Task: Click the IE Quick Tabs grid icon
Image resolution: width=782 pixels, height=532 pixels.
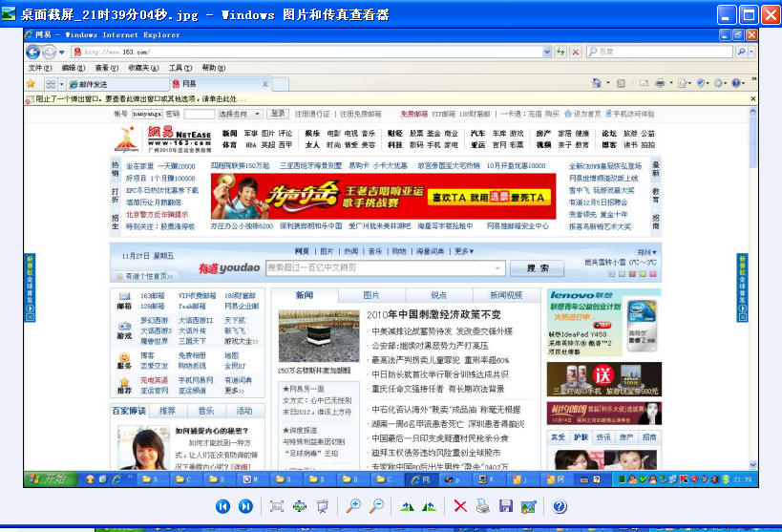Action: click(51, 84)
